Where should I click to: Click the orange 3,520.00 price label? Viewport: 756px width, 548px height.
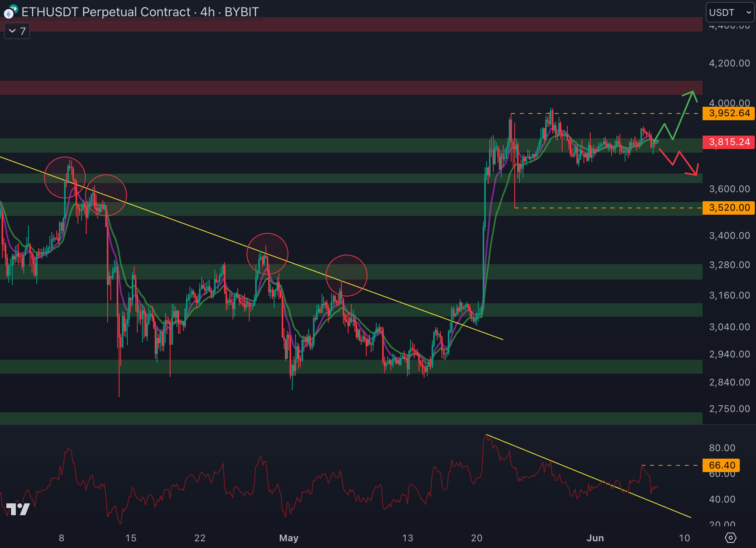[729, 208]
